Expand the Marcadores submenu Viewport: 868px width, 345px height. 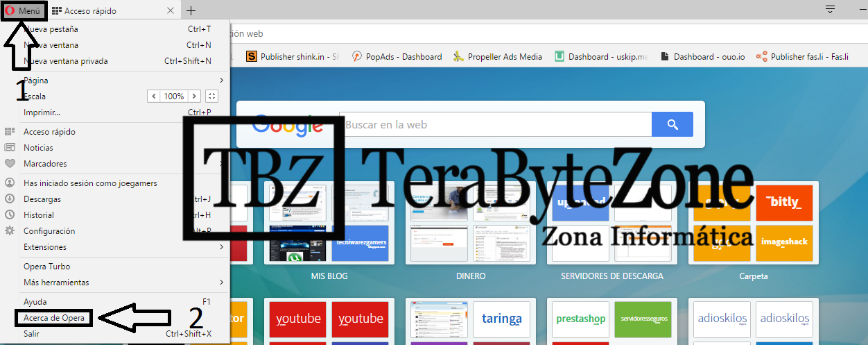tap(116, 164)
